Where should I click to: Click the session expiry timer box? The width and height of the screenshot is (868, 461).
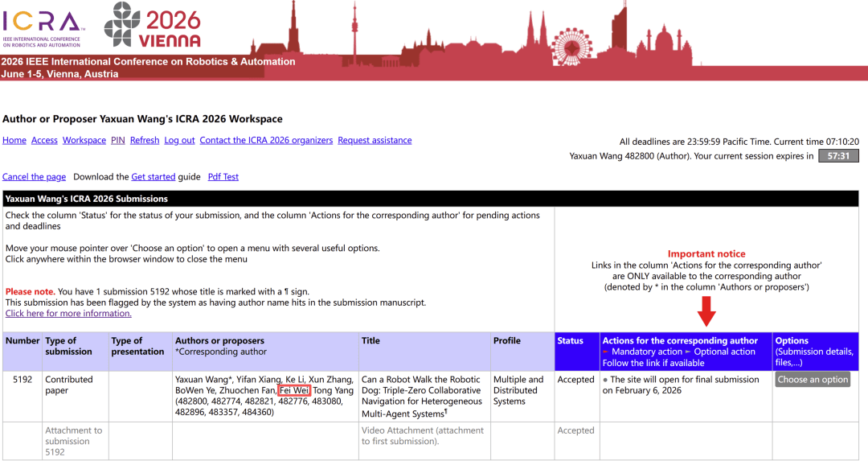(x=838, y=156)
